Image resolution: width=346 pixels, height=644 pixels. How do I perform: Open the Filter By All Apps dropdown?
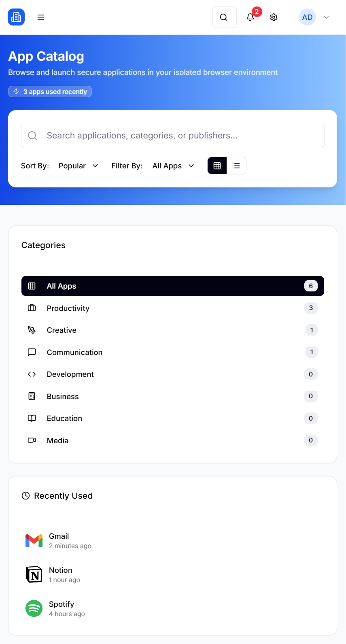click(x=173, y=166)
